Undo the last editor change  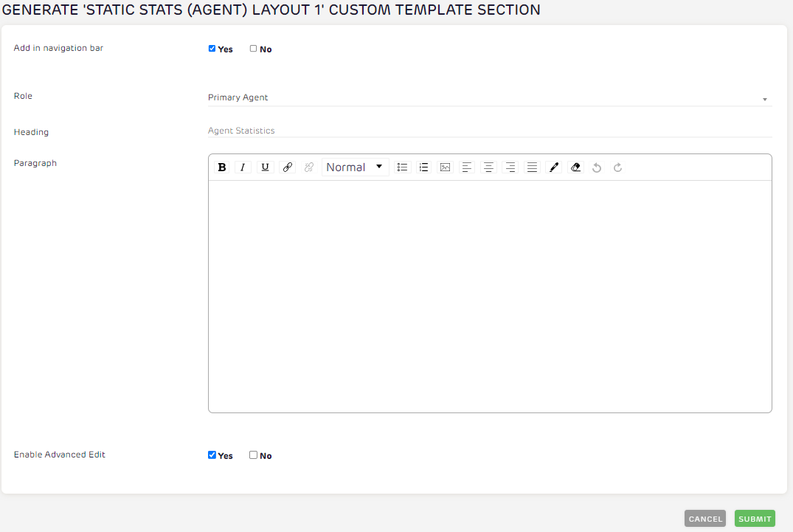(597, 167)
